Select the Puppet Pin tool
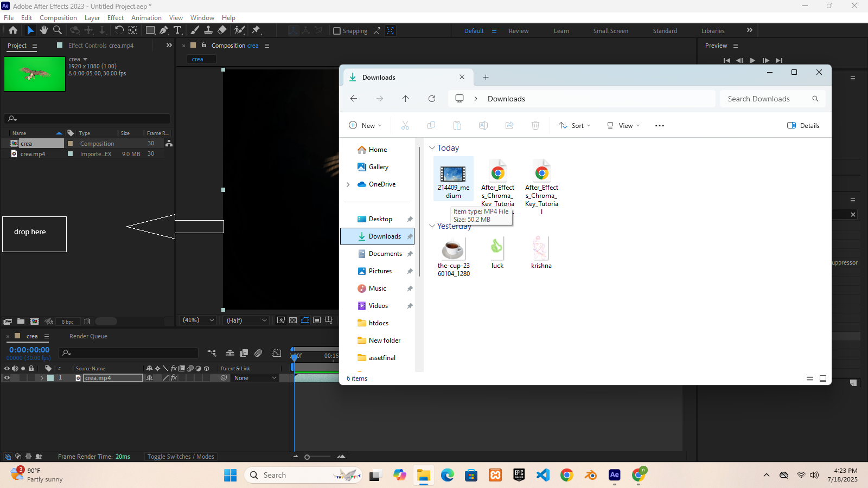This screenshot has height=488, width=868. point(257,30)
